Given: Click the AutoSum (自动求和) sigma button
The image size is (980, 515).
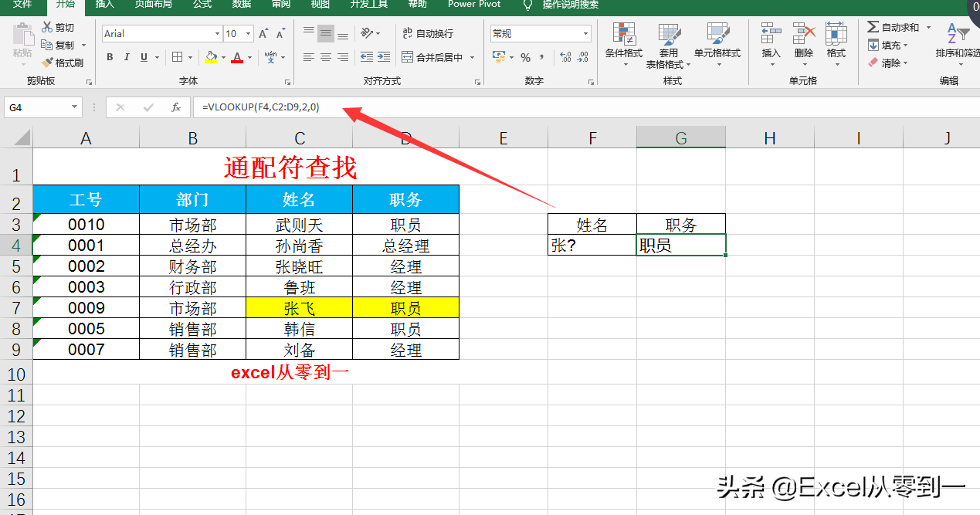Looking at the screenshot, I should (x=894, y=28).
